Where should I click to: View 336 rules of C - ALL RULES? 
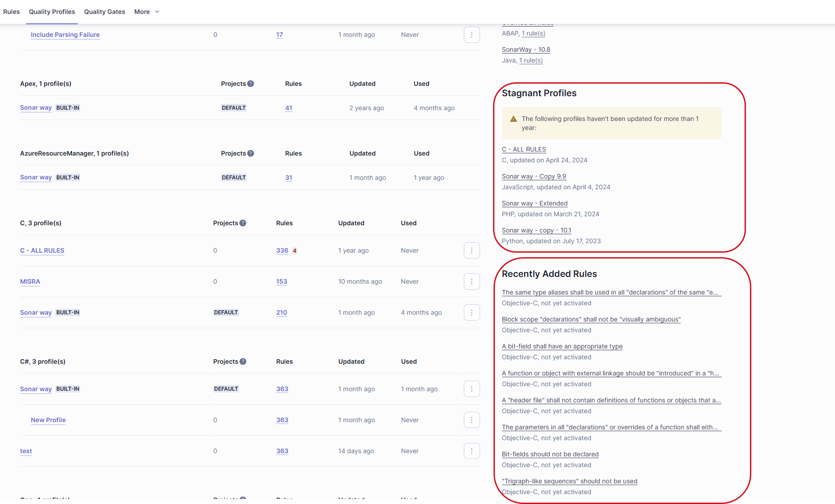pyautogui.click(x=282, y=250)
